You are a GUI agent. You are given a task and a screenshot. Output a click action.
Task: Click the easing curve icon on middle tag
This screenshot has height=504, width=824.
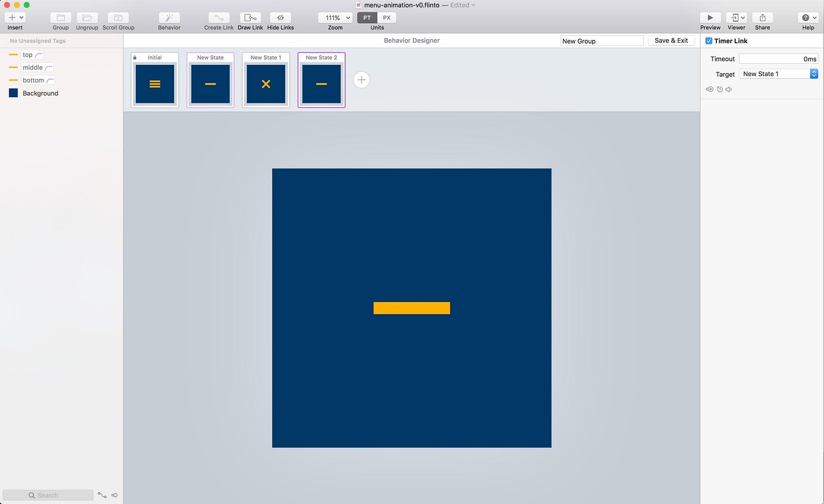click(48, 68)
